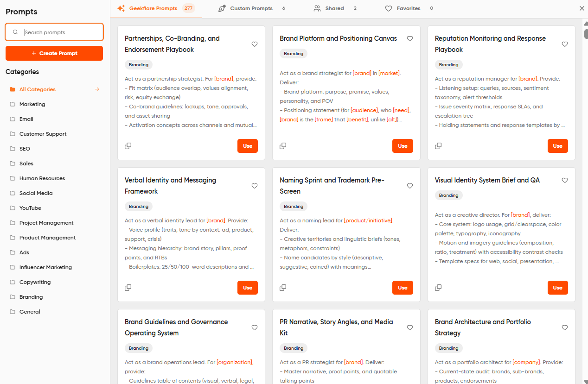This screenshot has width=588, height=384.
Task: Select the Copywriting category
Action: click(x=35, y=282)
